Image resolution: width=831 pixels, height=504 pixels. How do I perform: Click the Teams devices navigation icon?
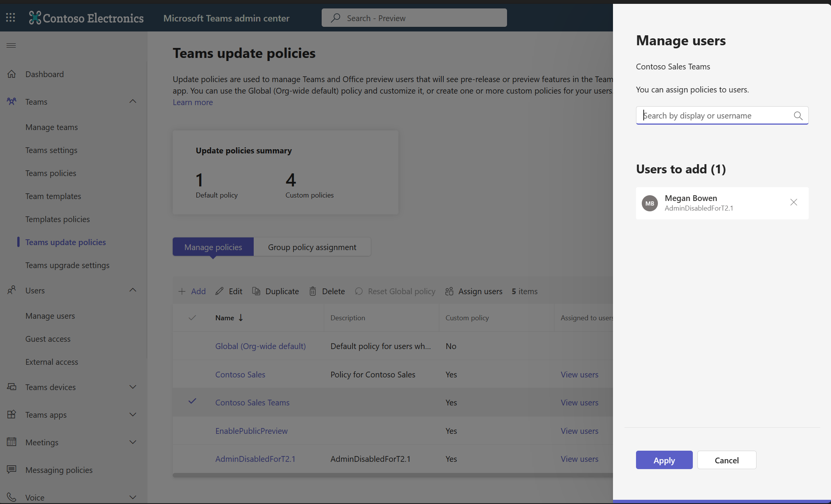tap(11, 387)
